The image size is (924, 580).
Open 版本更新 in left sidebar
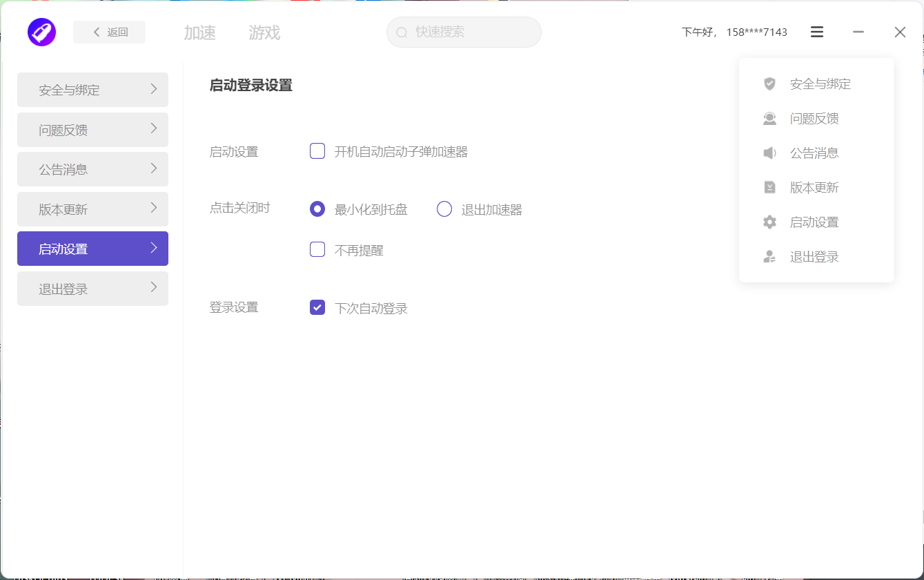[92, 209]
